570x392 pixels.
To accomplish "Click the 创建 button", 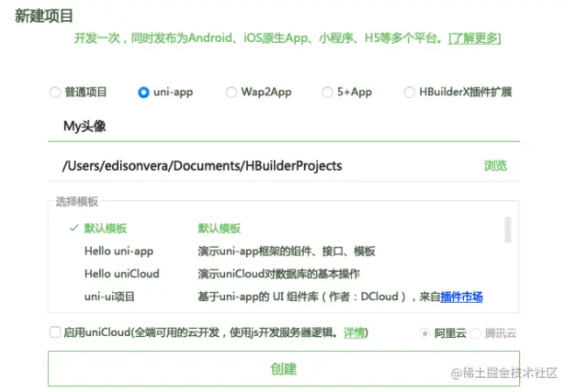I will tap(284, 368).
